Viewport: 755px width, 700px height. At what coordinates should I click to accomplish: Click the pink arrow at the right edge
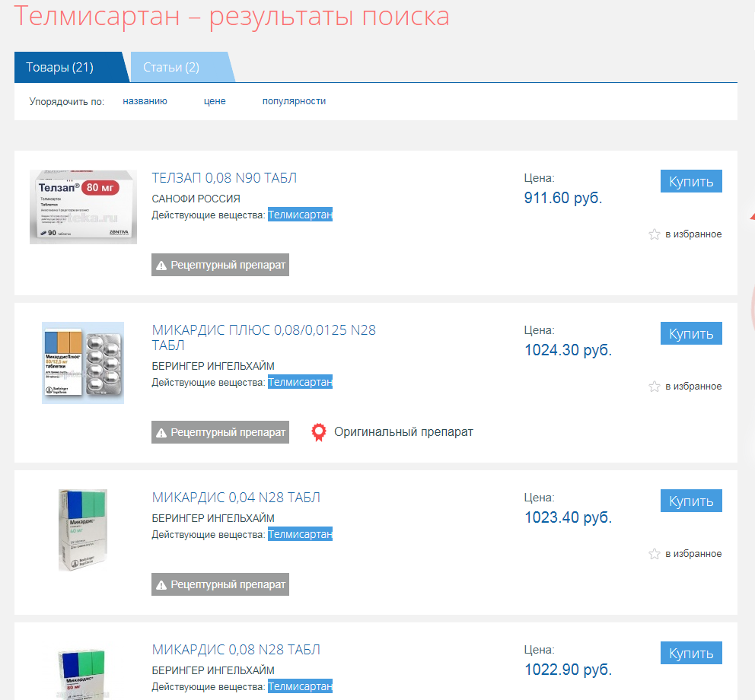pyautogui.click(x=751, y=217)
